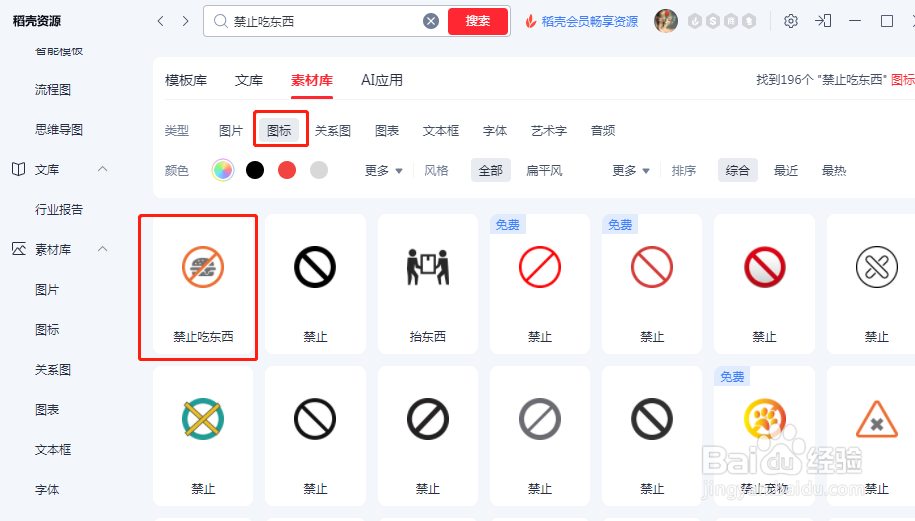Image resolution: width=915 pixels, height=521 pixels.
Task: Collapse the 文库 sidebar section
Action: click(x=103, y=169)
